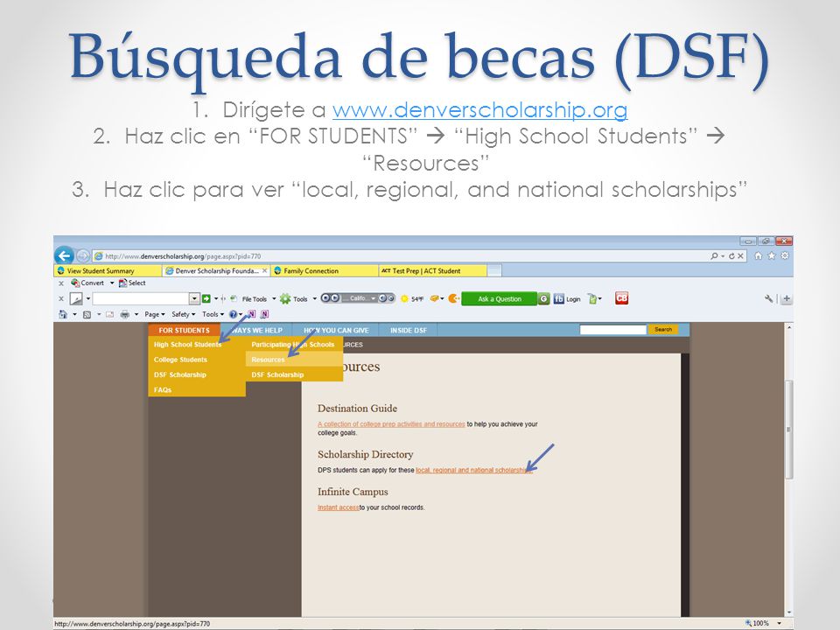Open the Convert dropdown arrow
Screen dimensions: 840x630
[x=112, y=283]
